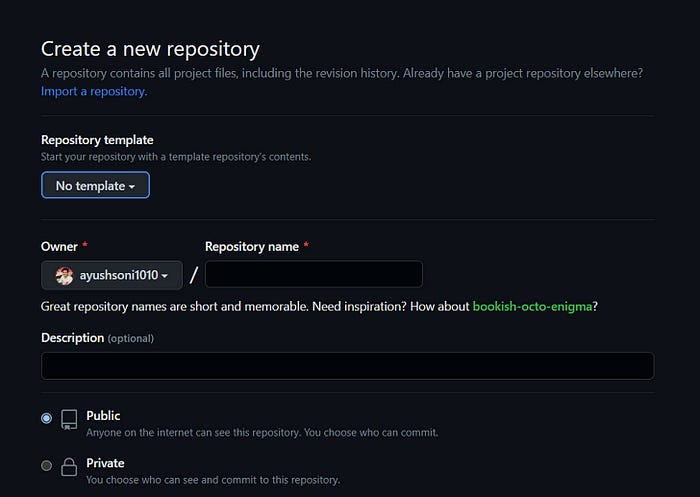700x497 pixels.
Task: Click the ayushsoni1010 avatar image
Action: coord(64,275)
